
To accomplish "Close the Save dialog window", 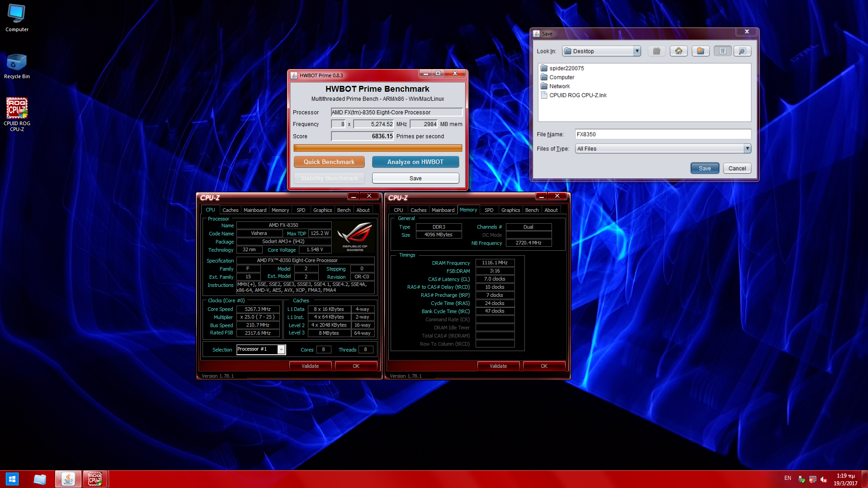I will [747, 32].
